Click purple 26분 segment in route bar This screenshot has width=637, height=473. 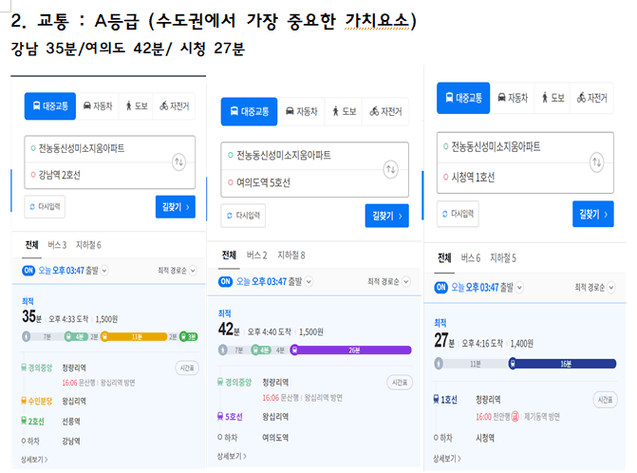351,350
